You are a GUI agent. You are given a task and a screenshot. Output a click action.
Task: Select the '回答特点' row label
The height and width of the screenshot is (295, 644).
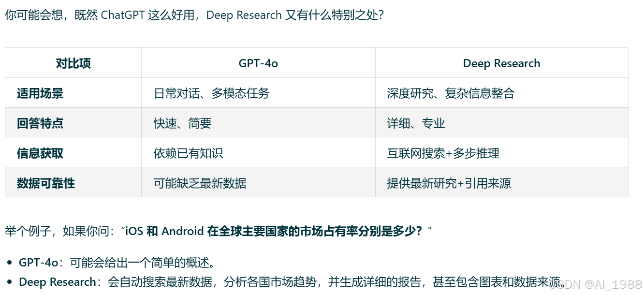[40, 123]
